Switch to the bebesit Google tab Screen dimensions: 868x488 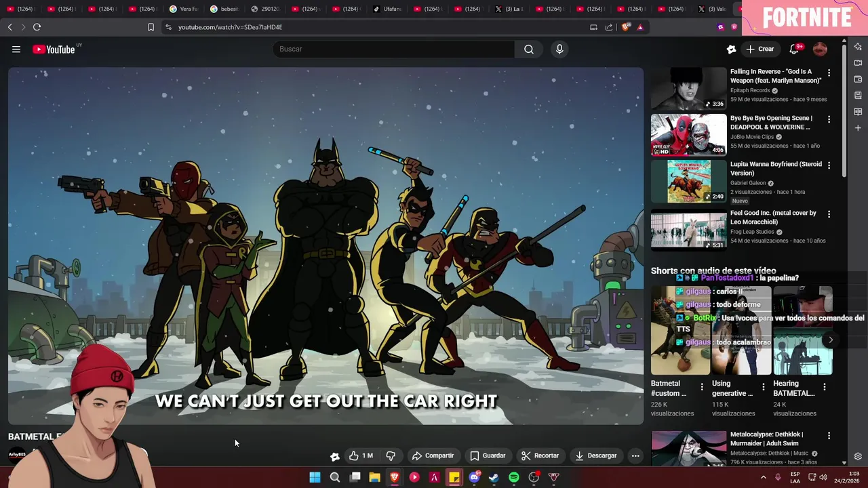(224, 9)
